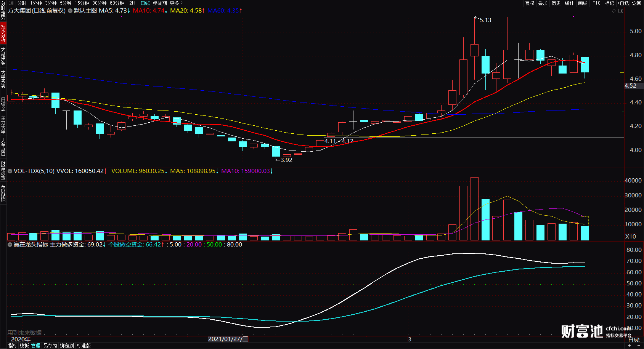Toggle the left panel layout icon
Image resolution: width=644 pixels, height=349 pixels.
[11, 3]
